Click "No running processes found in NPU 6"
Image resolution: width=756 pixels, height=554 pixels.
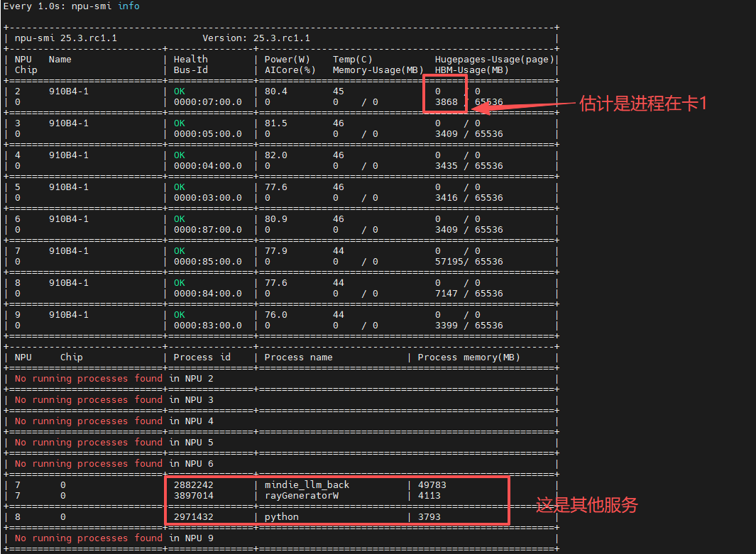pos(114,463)
